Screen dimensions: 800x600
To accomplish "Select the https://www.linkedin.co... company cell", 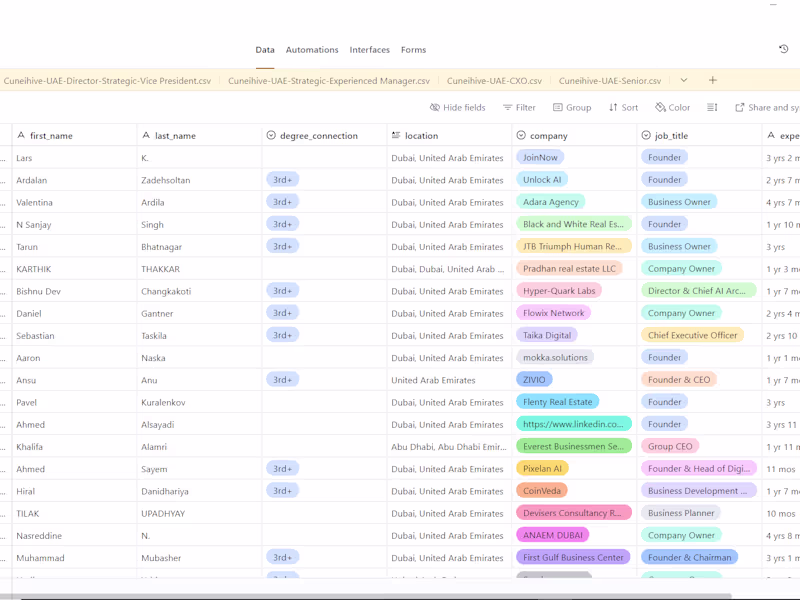I will [x=574, y=424].
